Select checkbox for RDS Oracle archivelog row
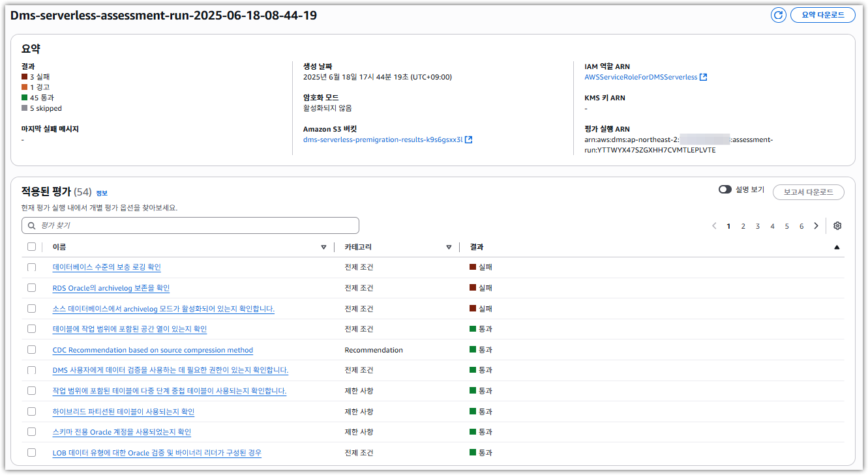The width and height of the screenshot is (868, 475). click(x=32, y=288)
